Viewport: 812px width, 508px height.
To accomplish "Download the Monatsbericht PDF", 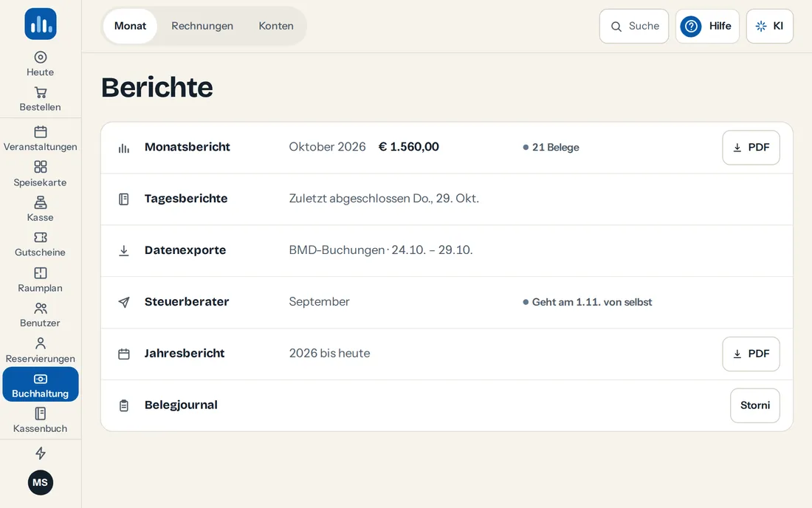I will point(751,148).
